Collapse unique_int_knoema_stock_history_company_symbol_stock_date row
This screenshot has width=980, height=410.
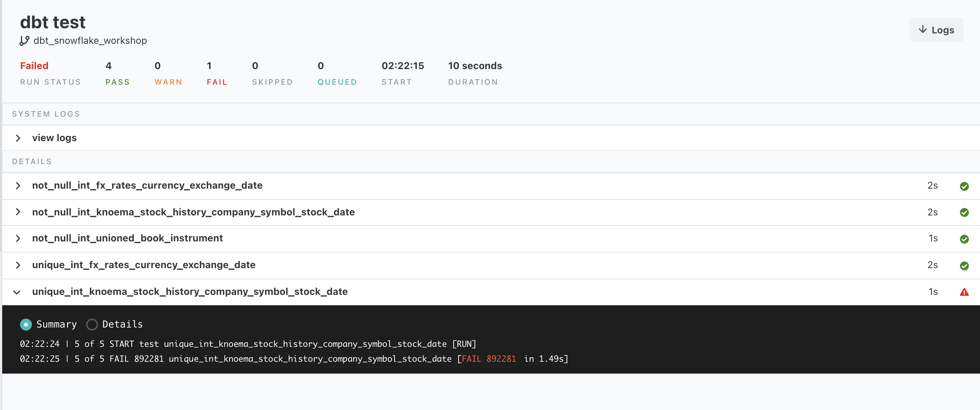tap(17, 292)
